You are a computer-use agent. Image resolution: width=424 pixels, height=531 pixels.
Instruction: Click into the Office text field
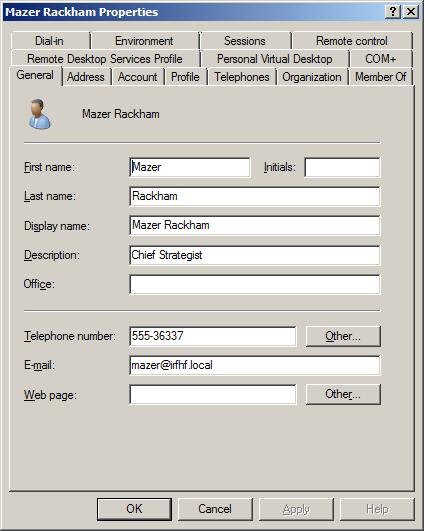(x=255, y=284)
